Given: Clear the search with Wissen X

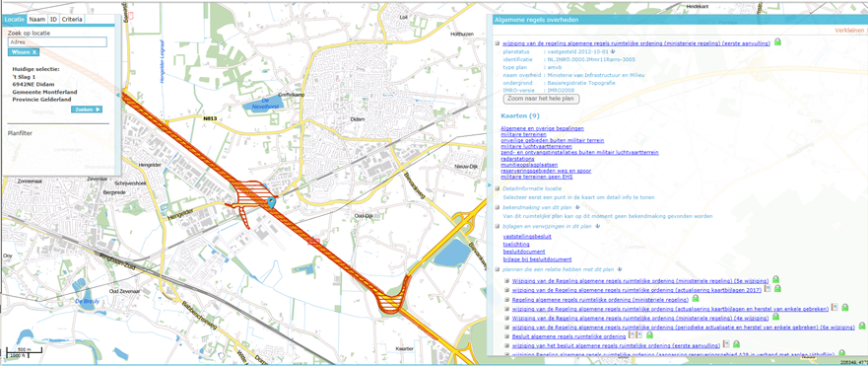Looking at the screenshot, I should pos(24,52).
